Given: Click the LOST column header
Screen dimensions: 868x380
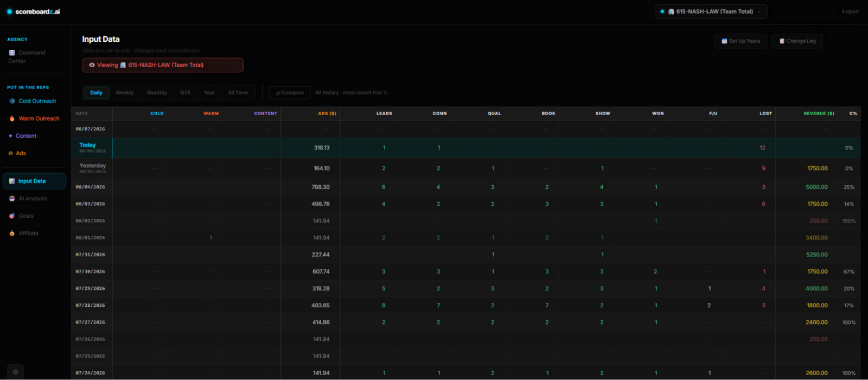Looking at the screenshot, I should coord(765,113).
